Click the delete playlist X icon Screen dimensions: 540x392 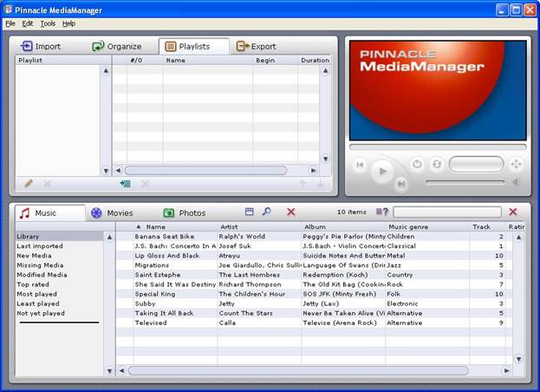pyautogui.click(x=47, y=184)
